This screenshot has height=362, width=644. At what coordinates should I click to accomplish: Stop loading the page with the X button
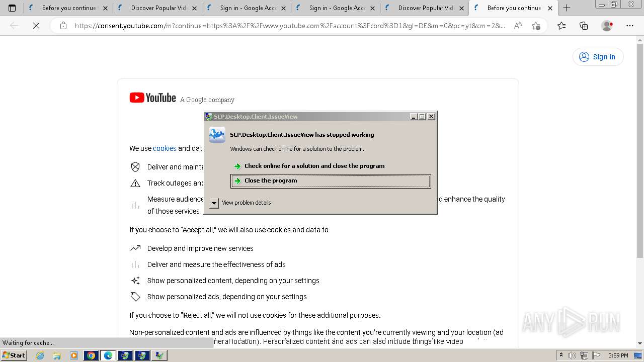point(36,26)
